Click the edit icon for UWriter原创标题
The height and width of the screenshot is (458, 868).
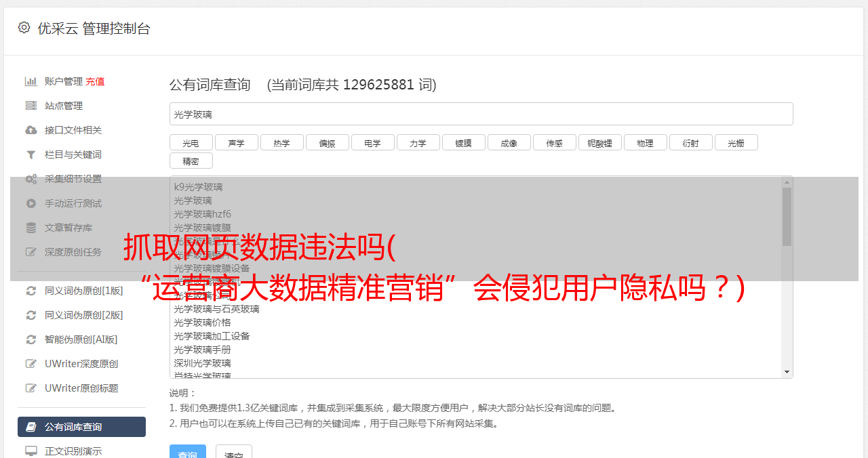coord(31,388)
